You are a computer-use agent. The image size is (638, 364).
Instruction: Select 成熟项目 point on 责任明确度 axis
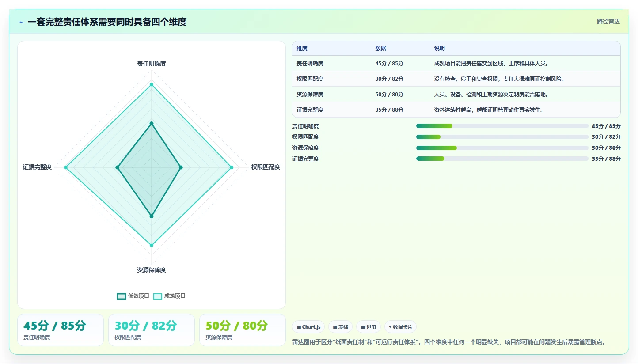152,84
